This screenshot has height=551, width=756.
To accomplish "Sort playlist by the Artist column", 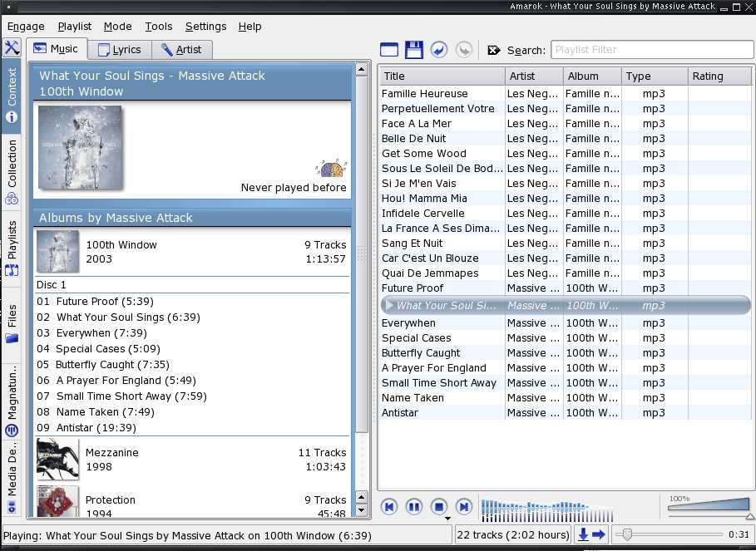I will coord(534,76).
